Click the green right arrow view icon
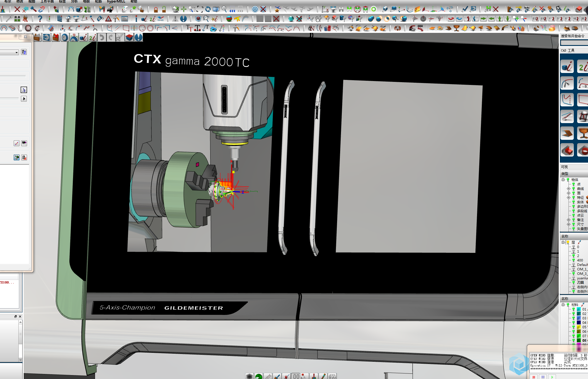This screenshot has height=379, width=588. [x=483, y=19]
